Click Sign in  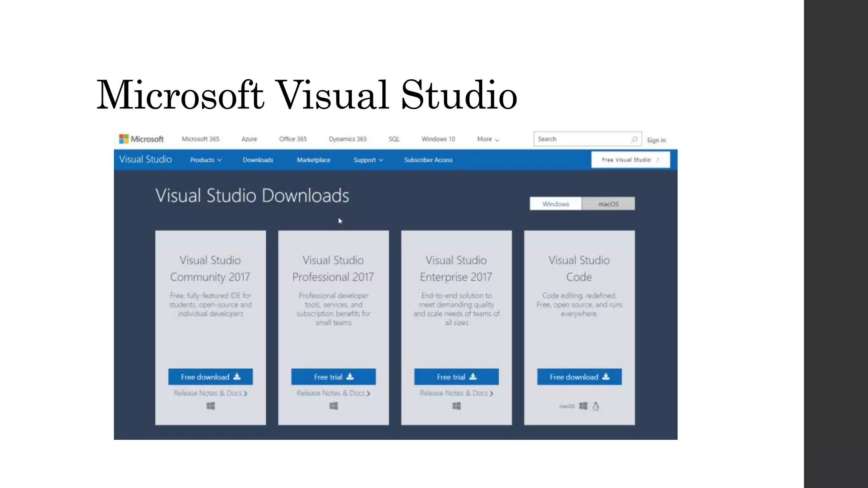coord(656,140)
